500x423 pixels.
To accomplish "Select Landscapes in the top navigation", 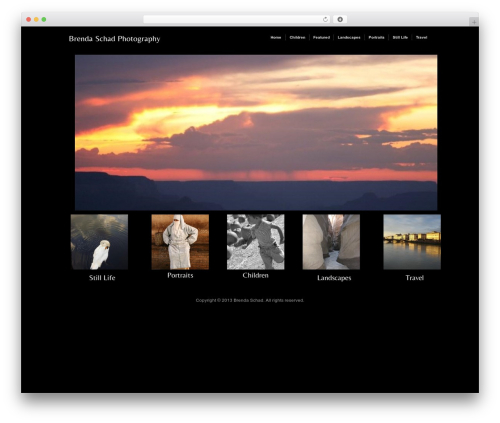I will coord(349,37).
